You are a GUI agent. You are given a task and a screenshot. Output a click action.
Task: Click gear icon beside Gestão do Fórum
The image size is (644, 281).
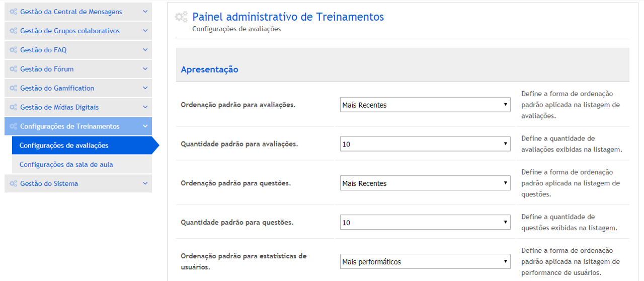click(x=13, y=69)
